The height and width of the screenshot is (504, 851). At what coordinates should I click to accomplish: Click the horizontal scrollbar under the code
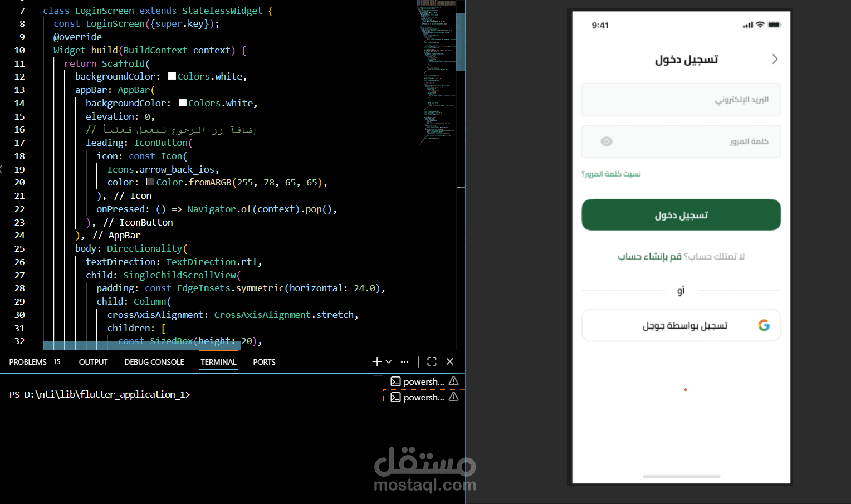[x=142, y=346]
